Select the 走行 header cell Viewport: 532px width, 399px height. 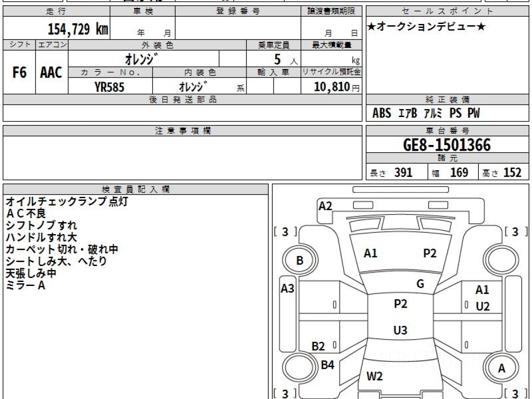56,12
